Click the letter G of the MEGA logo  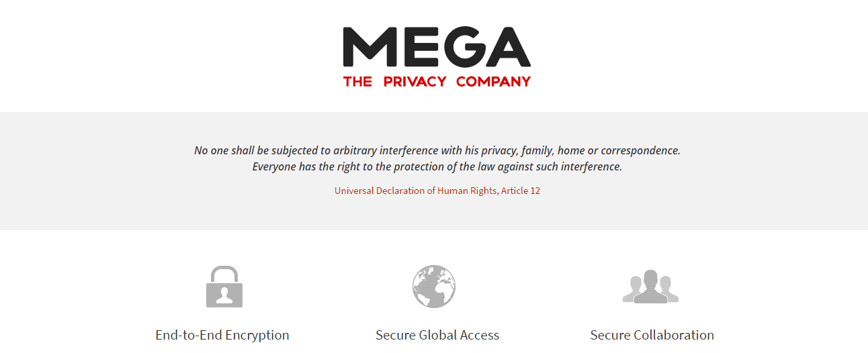coord(460,47)
